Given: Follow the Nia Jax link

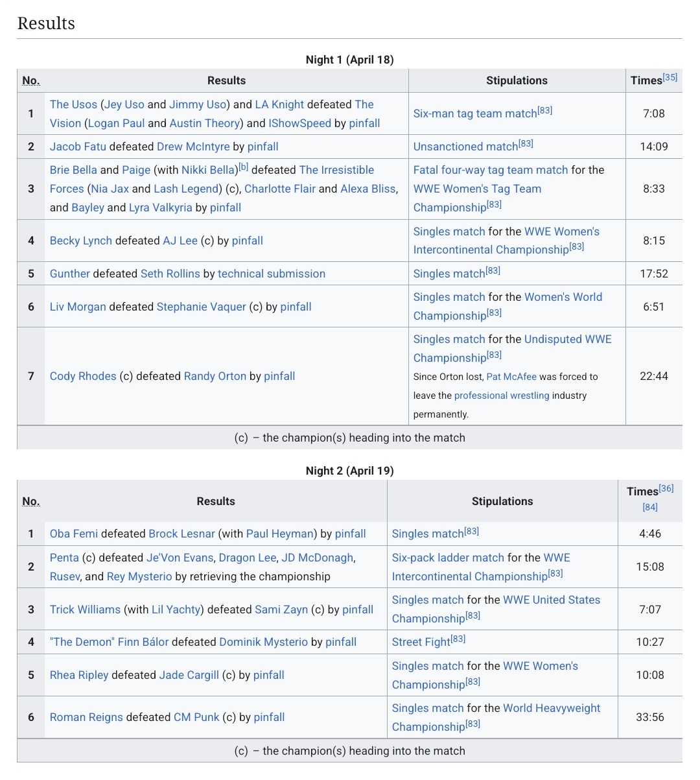Looking at the screenshot, I should point(110,189).
